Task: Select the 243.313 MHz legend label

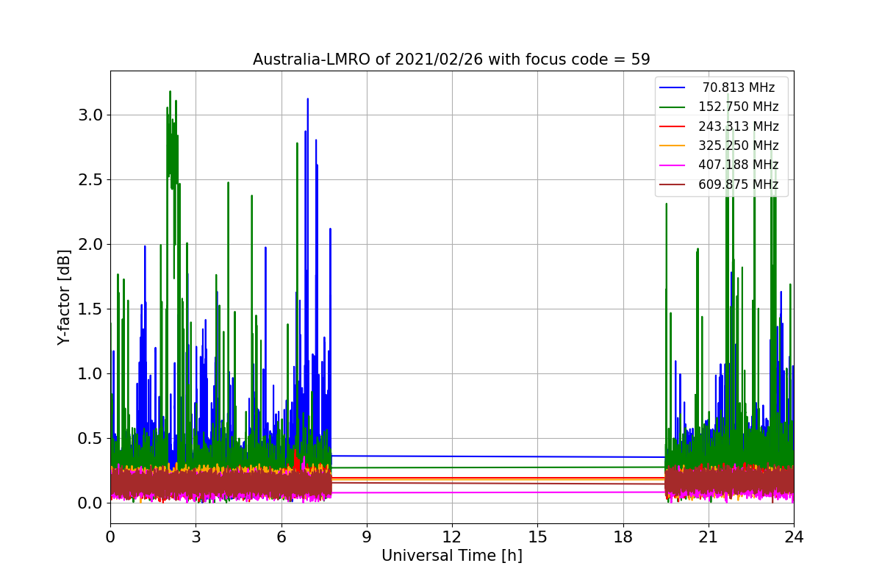Action: pyautogui.click(x=739, y=126)
